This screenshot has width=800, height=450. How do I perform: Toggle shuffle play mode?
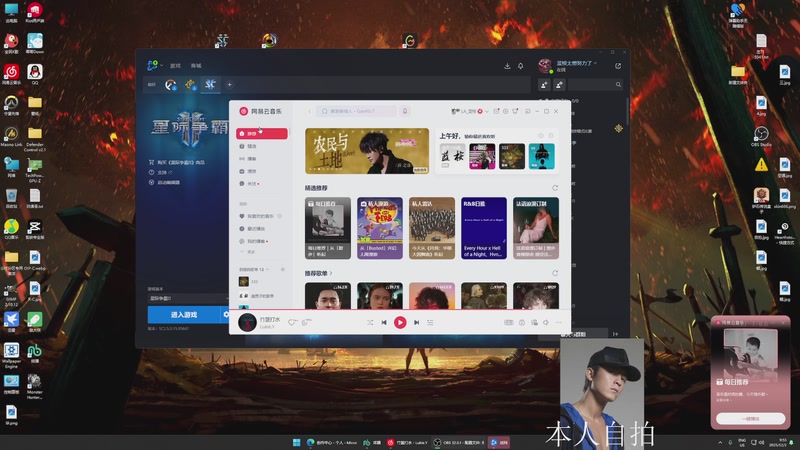[370, 322]
